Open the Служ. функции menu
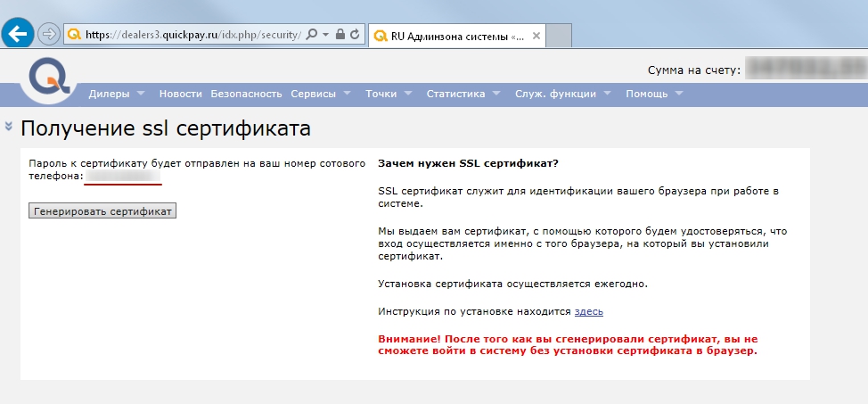The image size is (868, 404). [x=562, y=94]
